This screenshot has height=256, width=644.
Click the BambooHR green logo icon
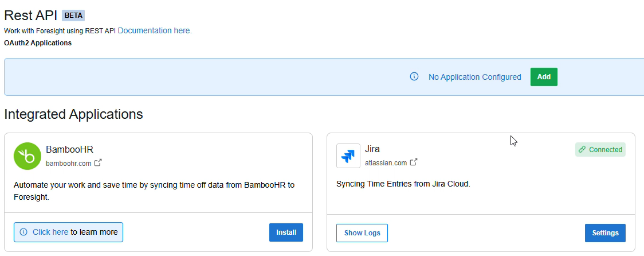(27, 156)
